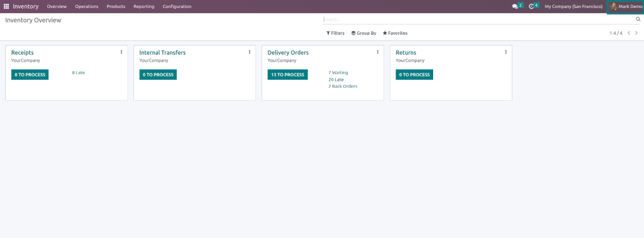Open Receipts card kebab menu
This screenshot has height=238, width=644.
121,52
